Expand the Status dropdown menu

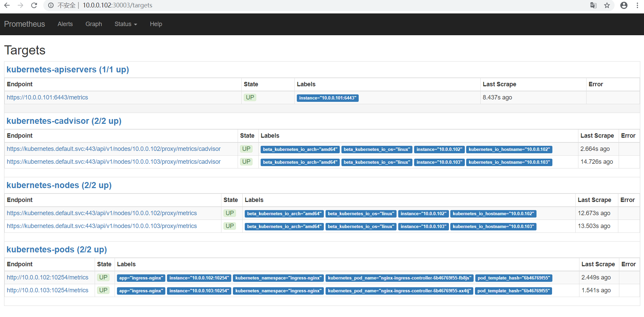126,24
